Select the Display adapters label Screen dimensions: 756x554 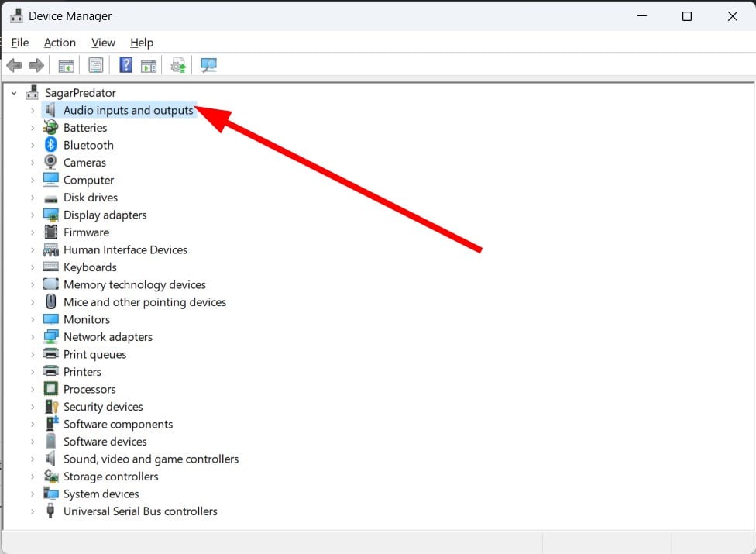pos(105,215)
